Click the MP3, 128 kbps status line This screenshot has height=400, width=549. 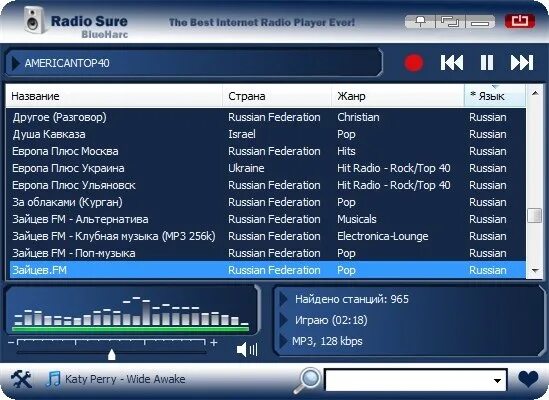[x=327, y=341]
